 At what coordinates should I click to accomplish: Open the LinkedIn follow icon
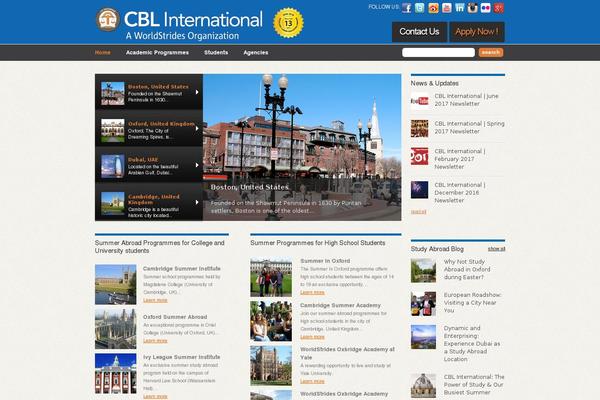460,8
